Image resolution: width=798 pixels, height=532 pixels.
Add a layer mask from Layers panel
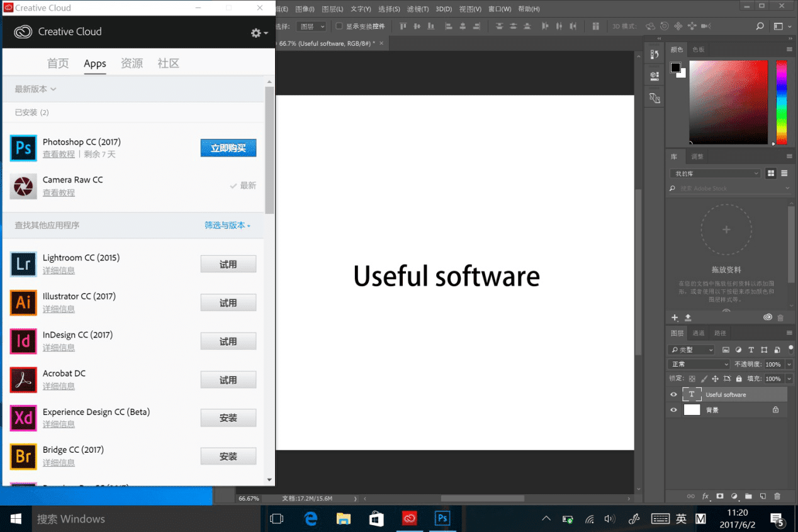click(720, 496)
